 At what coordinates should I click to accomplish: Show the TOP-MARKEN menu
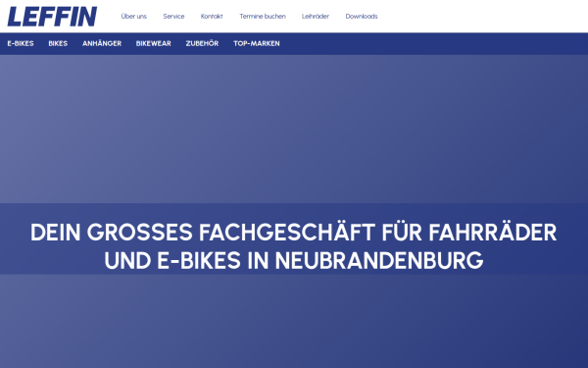(257, 43)
